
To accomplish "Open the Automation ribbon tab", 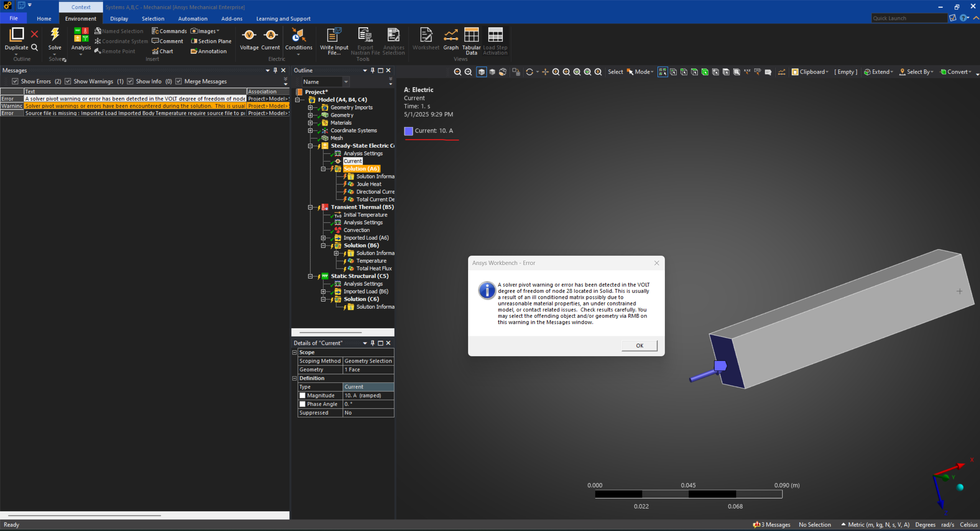I will coord(192,18).
